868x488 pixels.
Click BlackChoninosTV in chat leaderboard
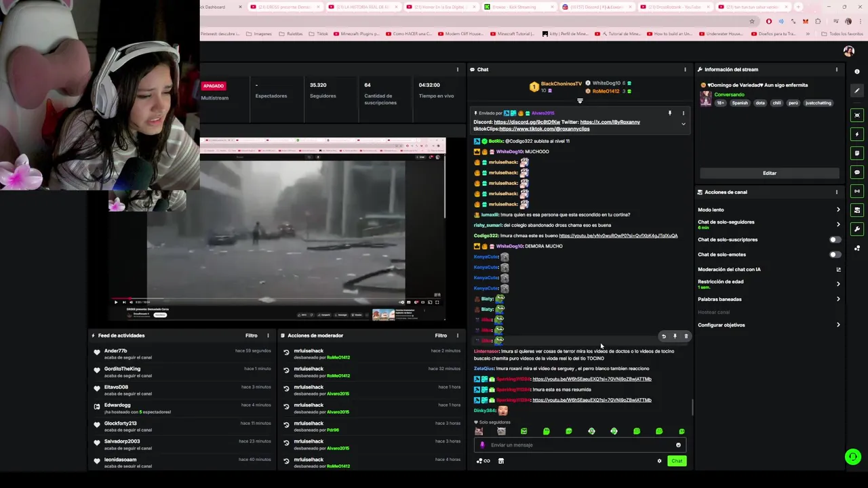pos(561,83)
